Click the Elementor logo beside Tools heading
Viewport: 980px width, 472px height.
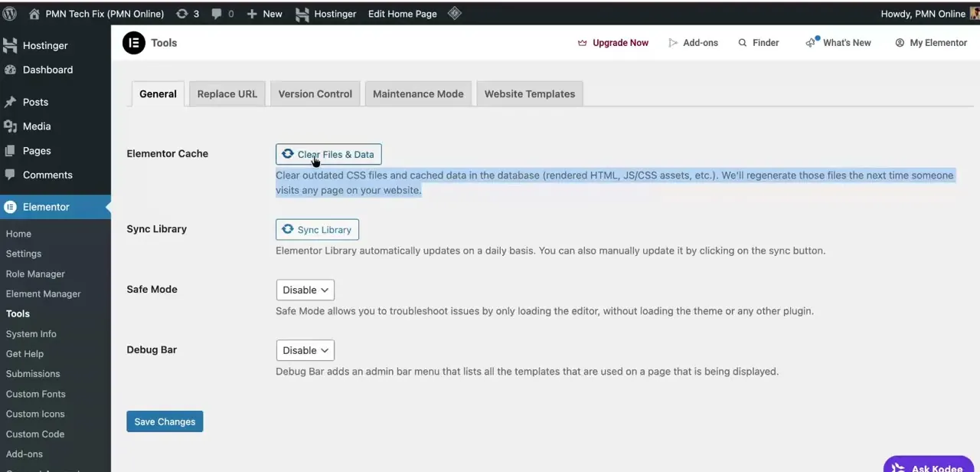pyautogui.click(x=134, y=43)
